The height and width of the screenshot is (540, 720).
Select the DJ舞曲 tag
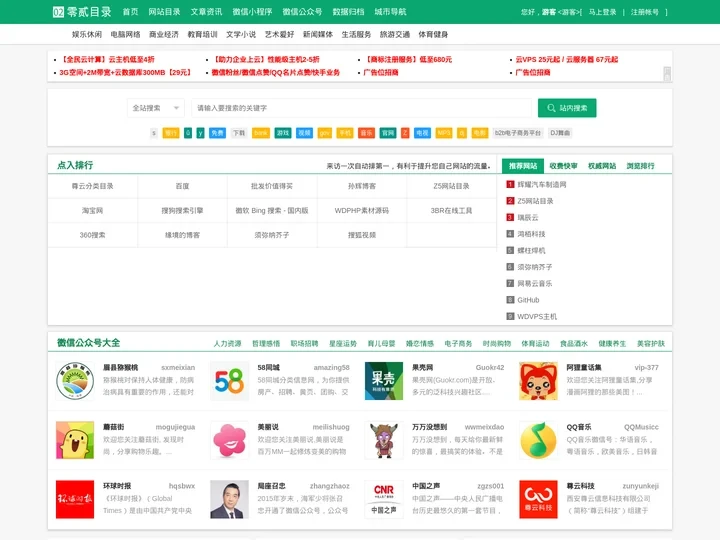point(560,133)
